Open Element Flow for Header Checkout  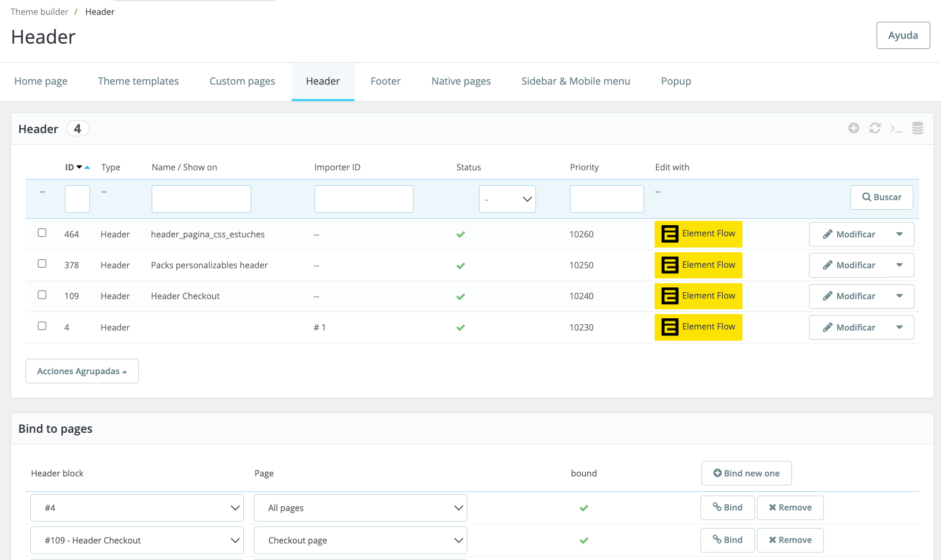(x=698, y=296)
